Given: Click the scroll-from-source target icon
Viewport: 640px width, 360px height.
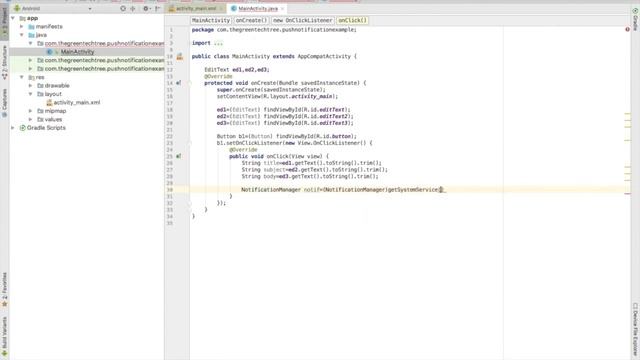Looking at the screenshot, I should [123, 8].
